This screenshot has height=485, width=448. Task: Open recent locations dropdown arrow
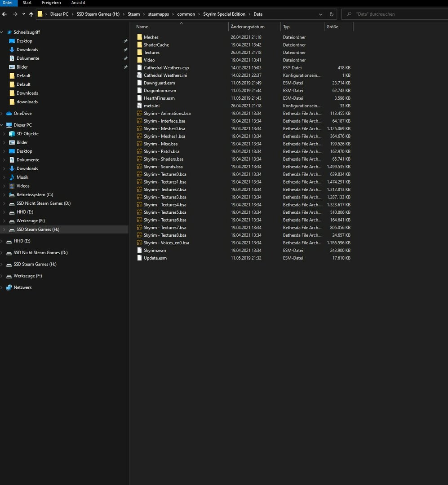click(23, 14)
